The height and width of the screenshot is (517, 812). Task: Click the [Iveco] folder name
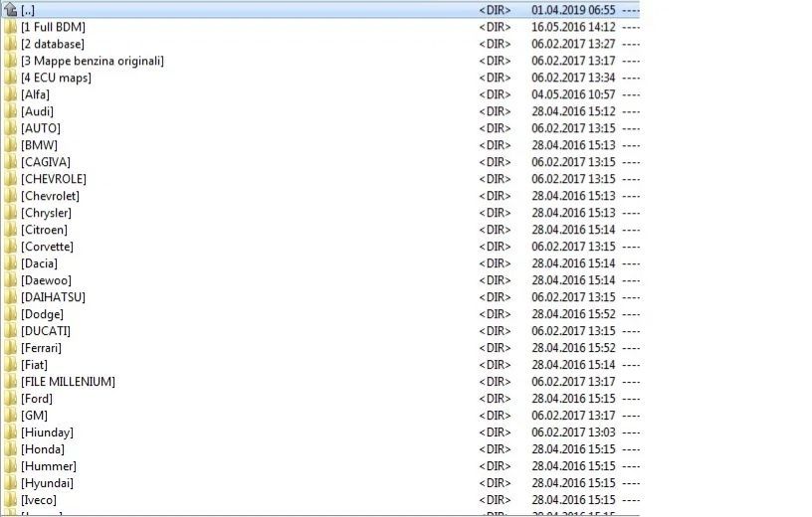tap(39, 500)
